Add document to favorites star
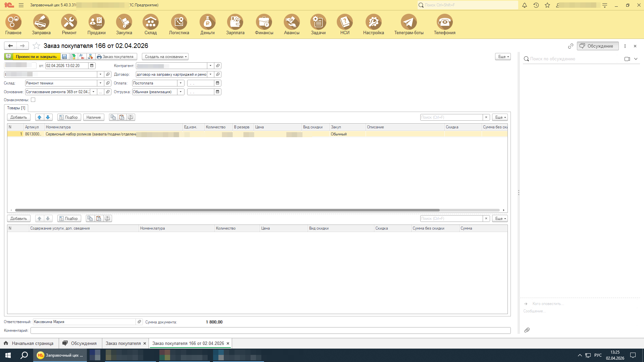The height and width of the screenshot is (362, 644). click(36, 46)
